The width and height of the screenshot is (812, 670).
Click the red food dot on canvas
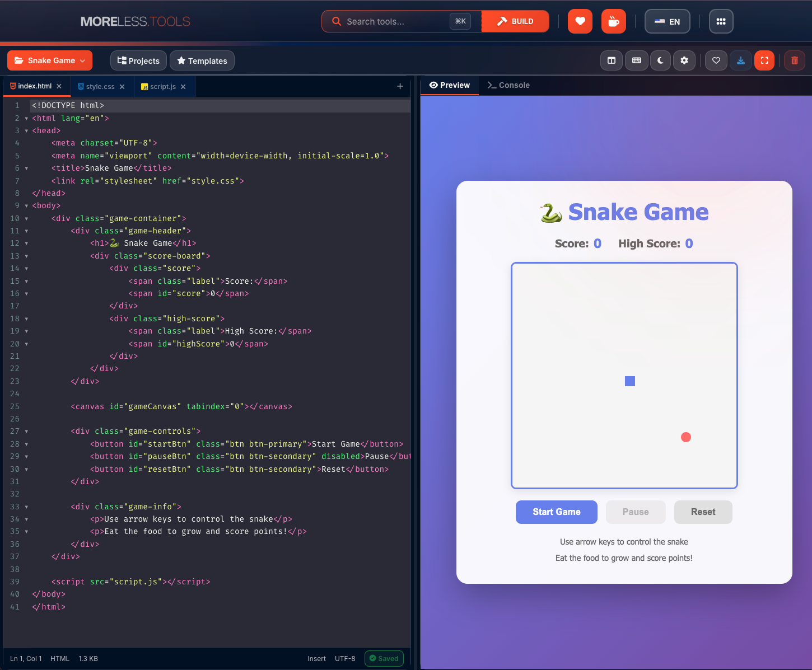tap(686, 437)
